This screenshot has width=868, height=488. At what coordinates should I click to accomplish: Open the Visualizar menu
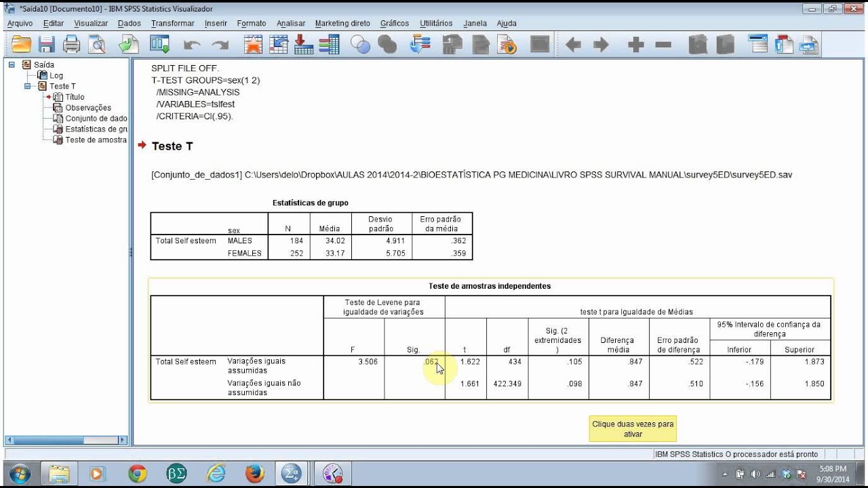(91, 23)
